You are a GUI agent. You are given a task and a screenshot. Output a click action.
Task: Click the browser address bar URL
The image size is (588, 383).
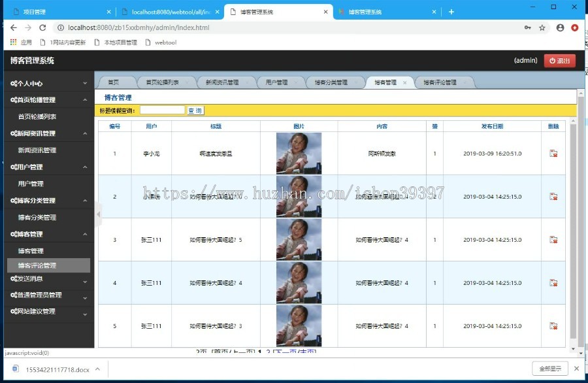(139, 27)
